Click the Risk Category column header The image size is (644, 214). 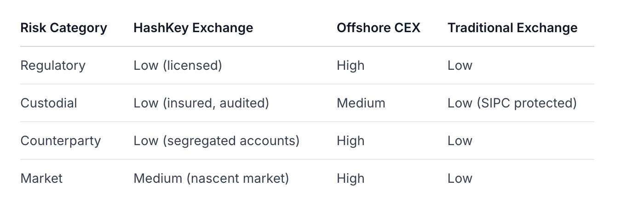(x=63, y=28)
